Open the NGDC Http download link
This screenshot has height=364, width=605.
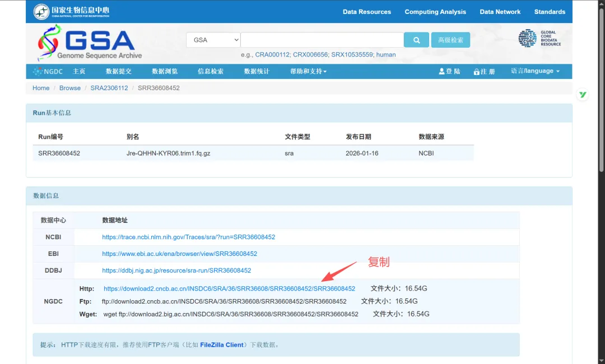click(x=229, y=288)
